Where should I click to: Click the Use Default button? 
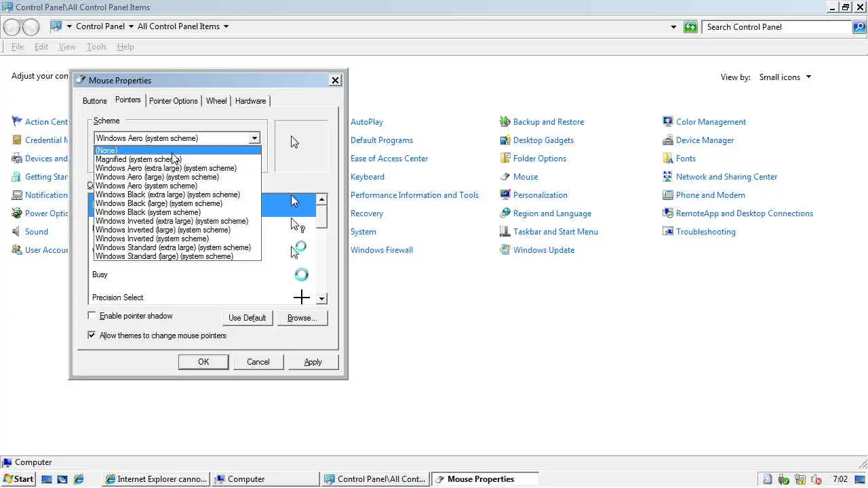[x=248, y=318]
